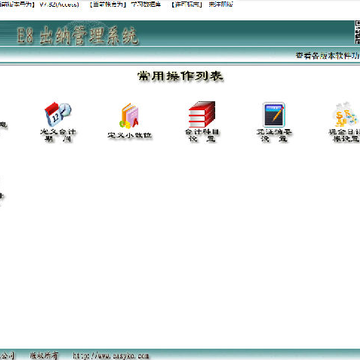Viewport: 360px width, 360px height.
Task: Open the gold coins money icon
Action: tap(347, 114)
